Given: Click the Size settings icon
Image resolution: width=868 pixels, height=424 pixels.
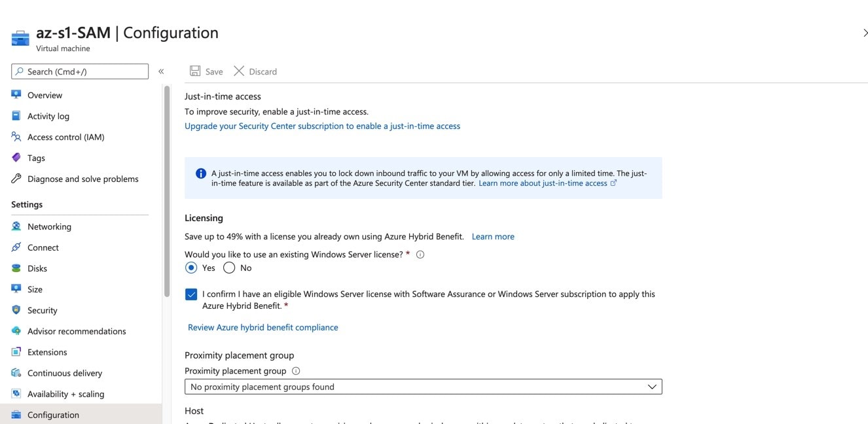Looking at the screenshot, I should tap(16, 289).
